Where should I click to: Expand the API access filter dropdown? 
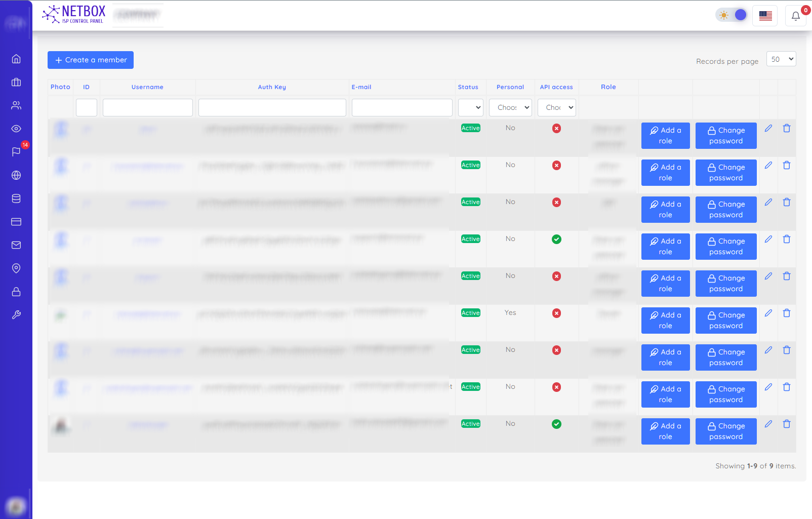point(556,107)
